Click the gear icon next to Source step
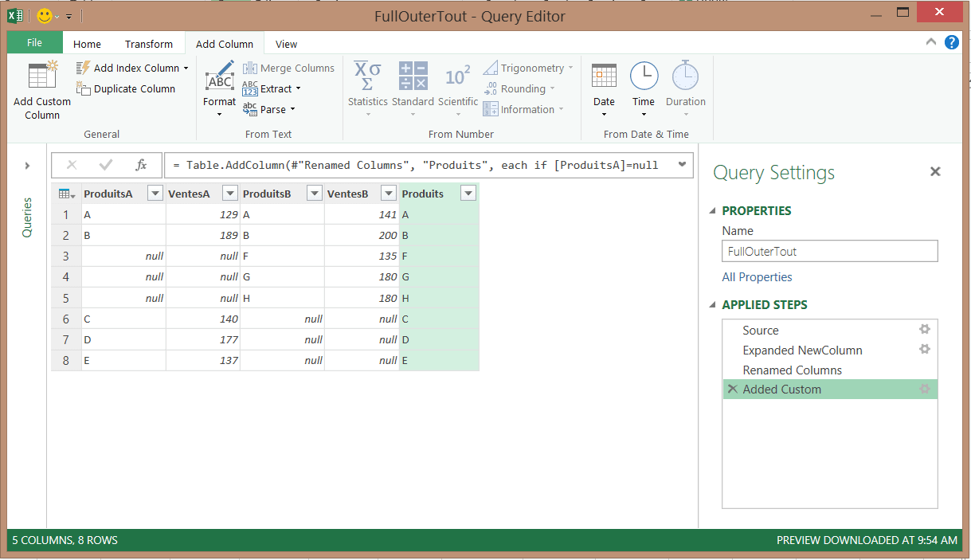The image size is (971, 560). click(x=924, y=330)
